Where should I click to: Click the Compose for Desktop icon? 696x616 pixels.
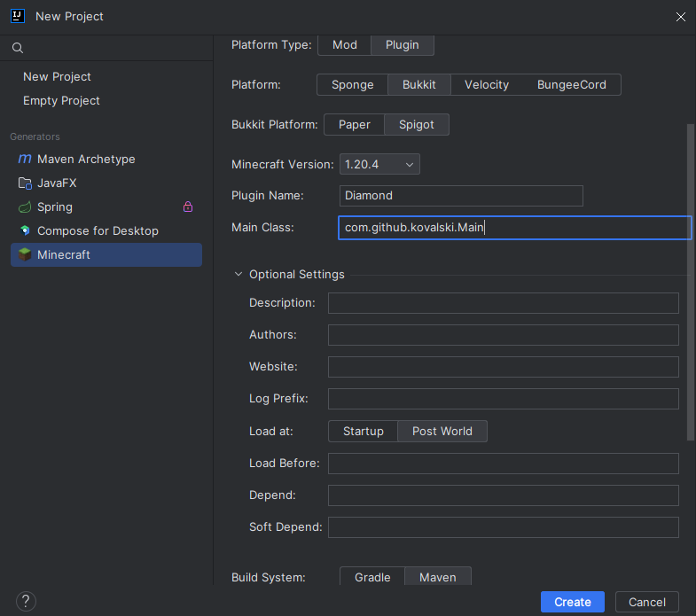point(25,230)
